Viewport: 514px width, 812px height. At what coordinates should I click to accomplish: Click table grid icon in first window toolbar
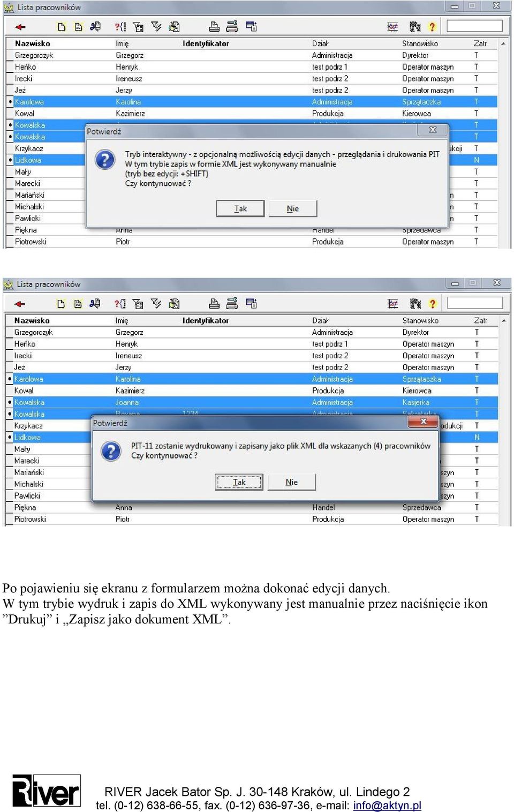(x=251, y=26)
